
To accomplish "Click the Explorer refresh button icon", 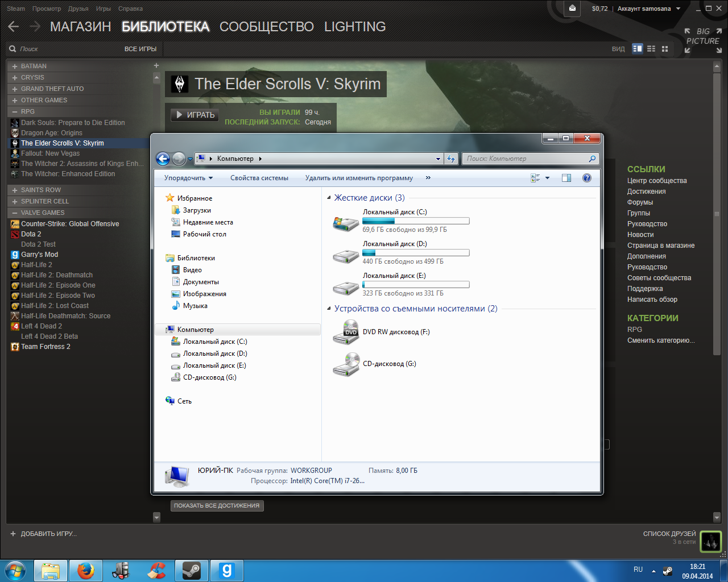I will (x=451, y=159).
